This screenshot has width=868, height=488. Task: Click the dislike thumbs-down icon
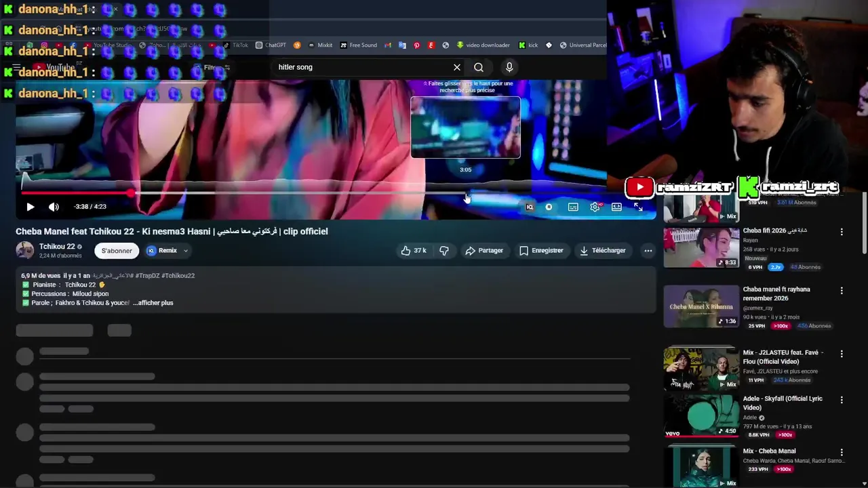pyautogui.click(x=444, y=251)
